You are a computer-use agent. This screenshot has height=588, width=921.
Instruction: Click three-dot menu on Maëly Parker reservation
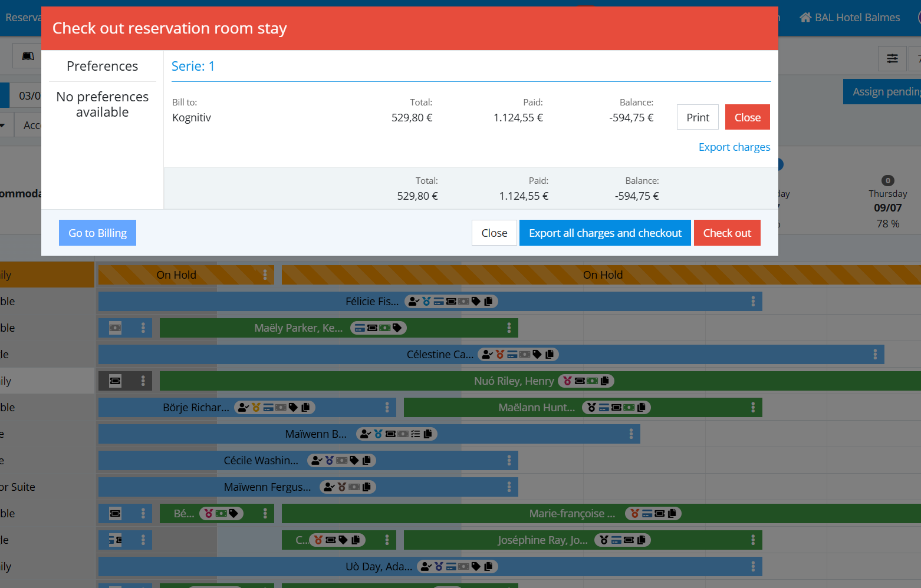509,328
